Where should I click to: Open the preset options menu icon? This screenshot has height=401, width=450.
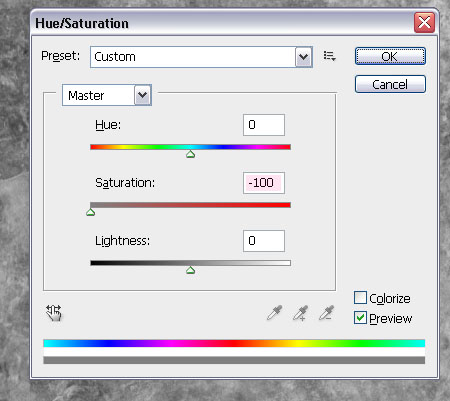[329, 56]
